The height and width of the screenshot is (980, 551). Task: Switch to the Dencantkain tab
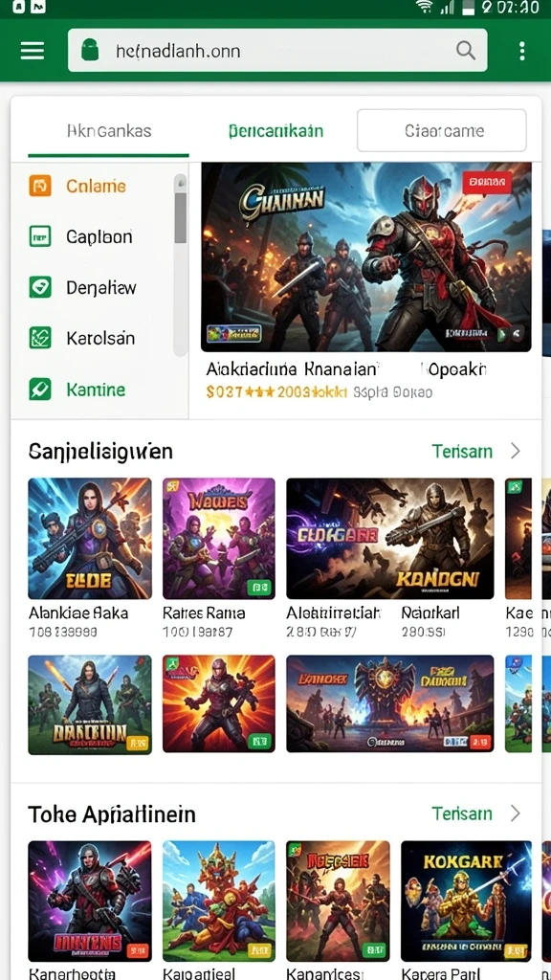pos(275,130)
